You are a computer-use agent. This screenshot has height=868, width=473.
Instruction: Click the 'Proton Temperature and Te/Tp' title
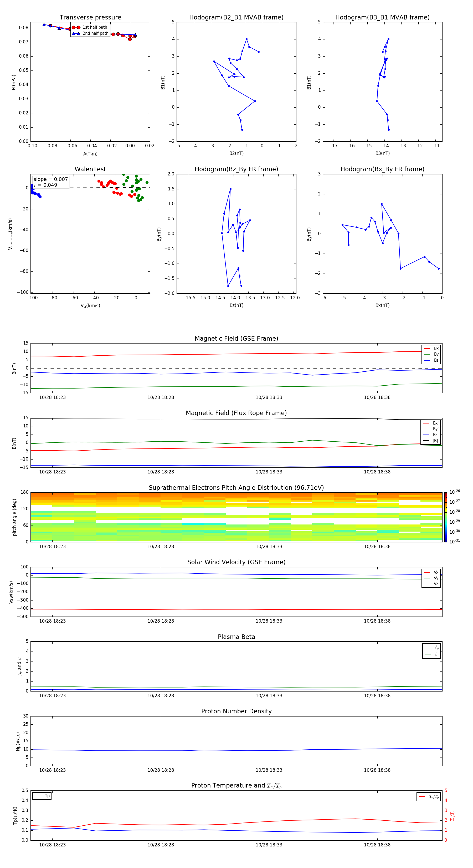(236, 786)
